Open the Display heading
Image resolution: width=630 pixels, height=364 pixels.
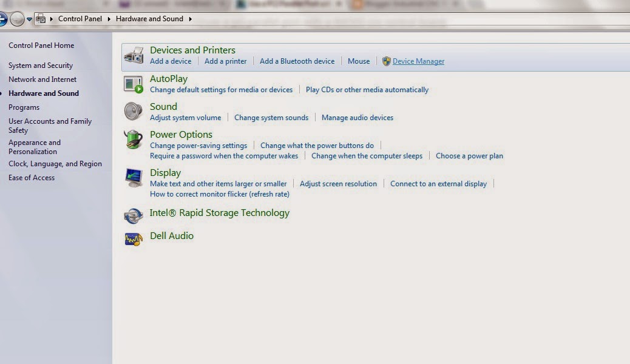click(x=166, y=173)
